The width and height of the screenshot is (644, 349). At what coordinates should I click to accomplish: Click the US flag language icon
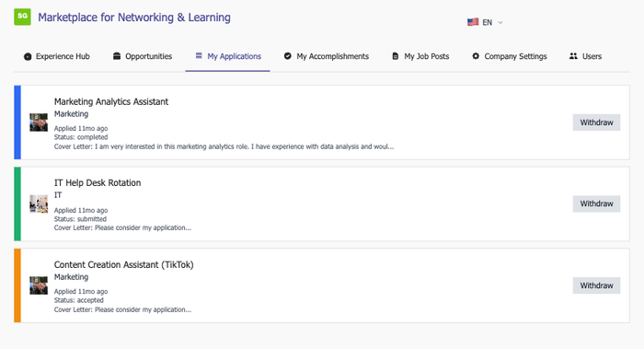[473, 22]
